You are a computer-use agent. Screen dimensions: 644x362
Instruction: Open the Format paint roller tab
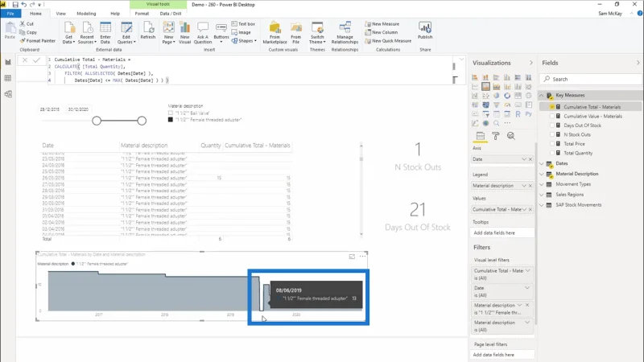(x=496, y=136)
